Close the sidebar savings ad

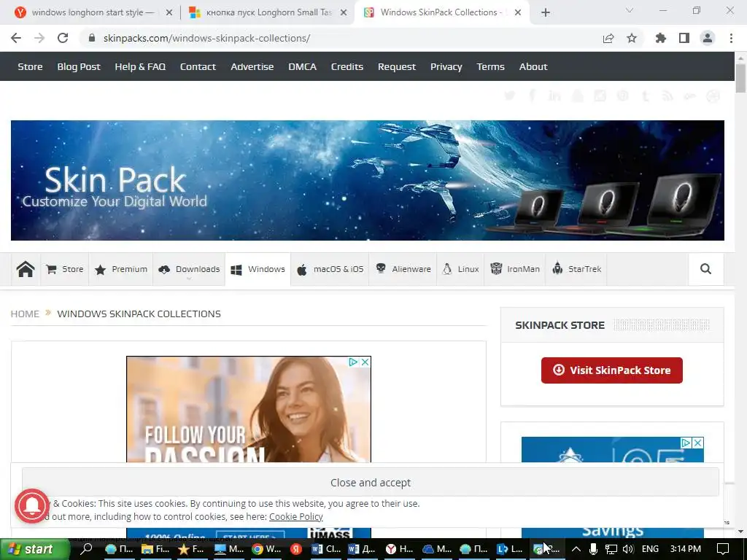pyautogui.click(x=698, y=443)
